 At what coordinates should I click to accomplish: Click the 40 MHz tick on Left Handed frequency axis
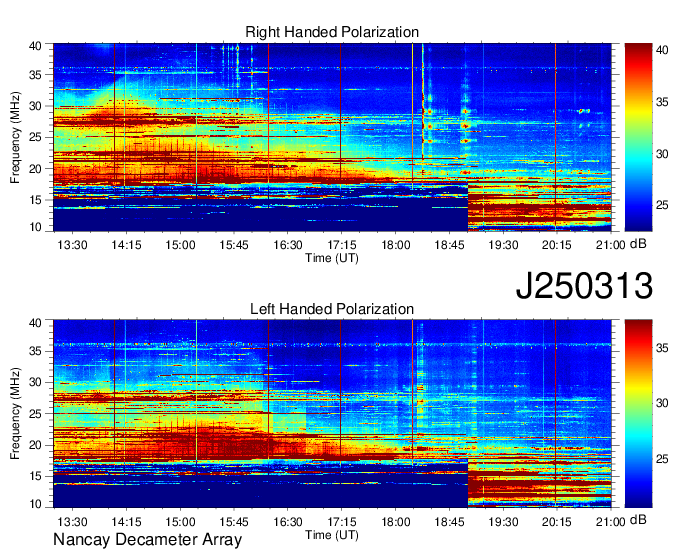[35, 322]
